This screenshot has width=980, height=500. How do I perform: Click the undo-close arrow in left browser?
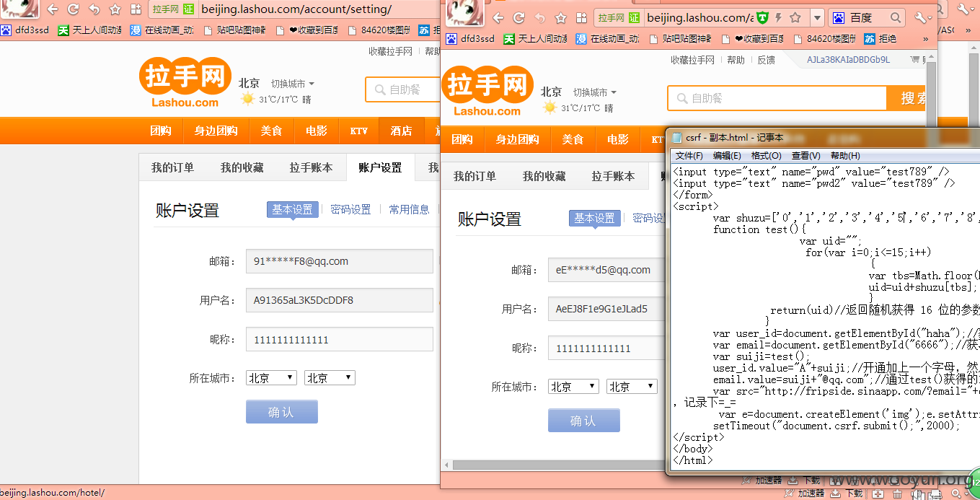(x=94, y=9)
